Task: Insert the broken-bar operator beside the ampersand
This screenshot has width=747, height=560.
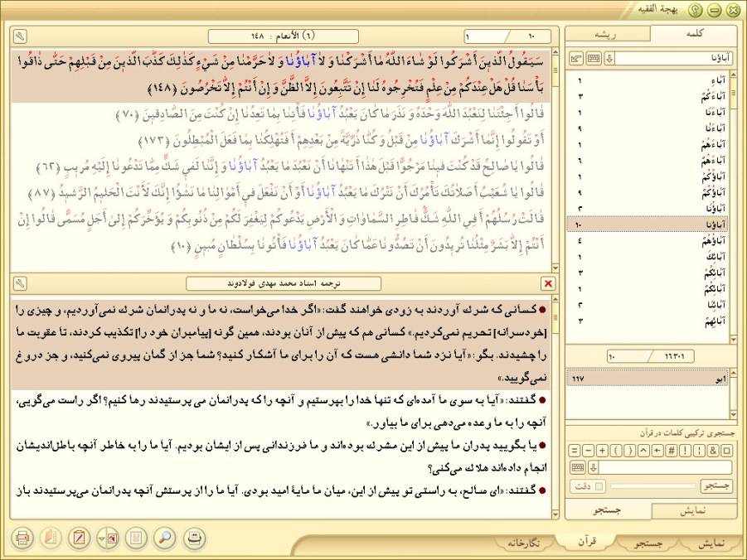Action: pyautogui.click(x=699, y=451)
